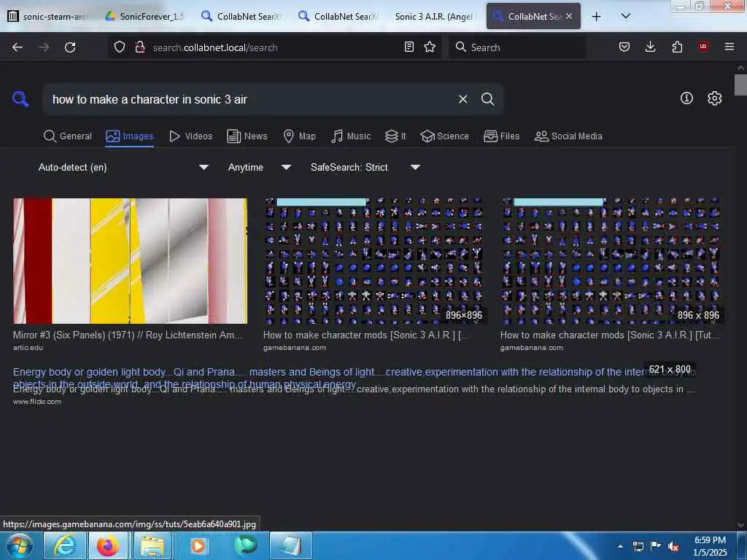
Task: Click Mirror #3 (Six Panels) title
Action: [128, 335]
